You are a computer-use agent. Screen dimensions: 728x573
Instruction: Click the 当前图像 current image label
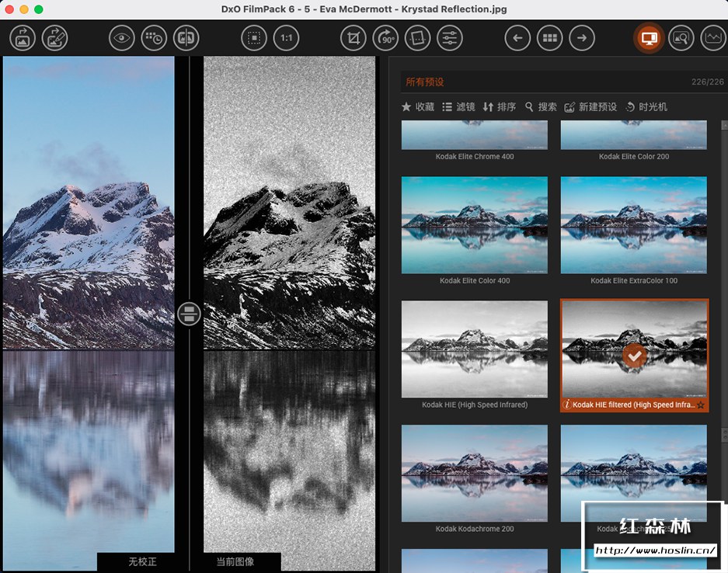(235, 562)
